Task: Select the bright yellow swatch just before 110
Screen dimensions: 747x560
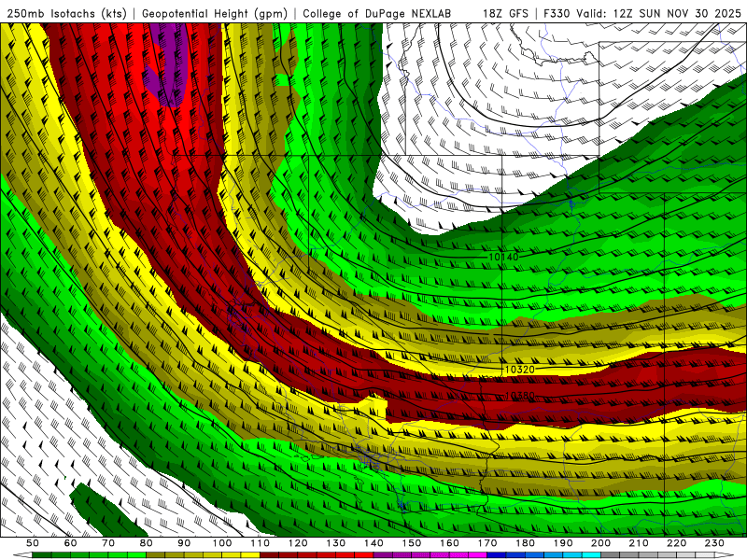Action: [250, 555]
